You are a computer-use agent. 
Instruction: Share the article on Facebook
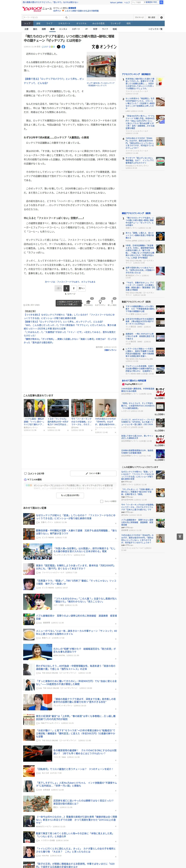tap(63, 47)
